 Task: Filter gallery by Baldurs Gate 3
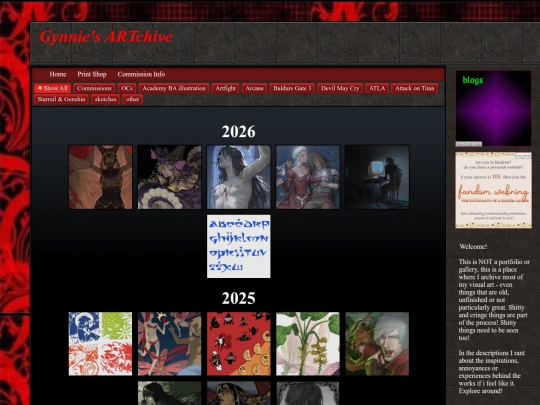292,88
